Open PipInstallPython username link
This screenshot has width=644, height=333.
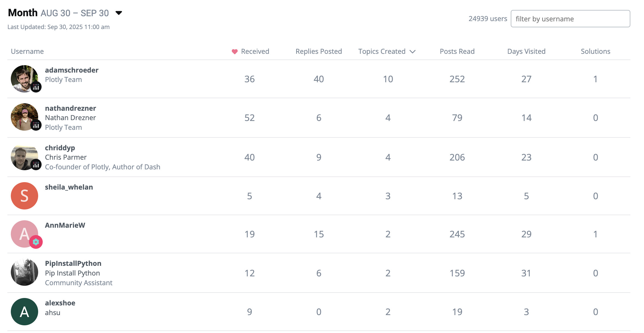coord(73,263)
